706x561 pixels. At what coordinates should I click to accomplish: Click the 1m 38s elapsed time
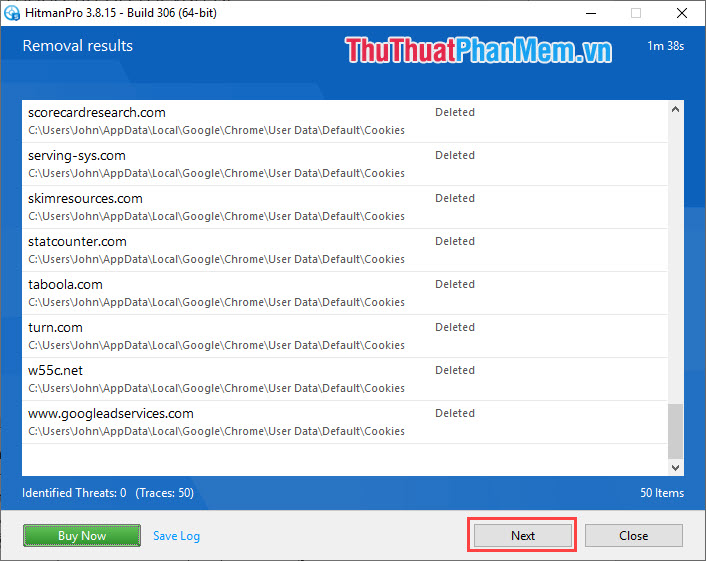pyautogui.click(x=665, y=46)
